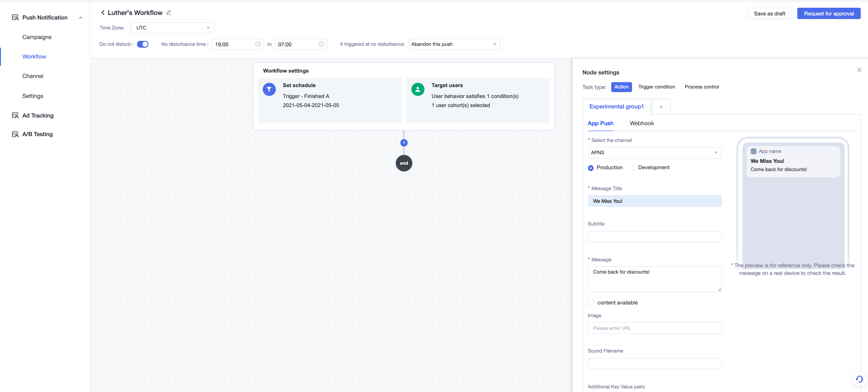Click the Message Title input field
This screenshot has height=392, width=868.
coord(655,201)
